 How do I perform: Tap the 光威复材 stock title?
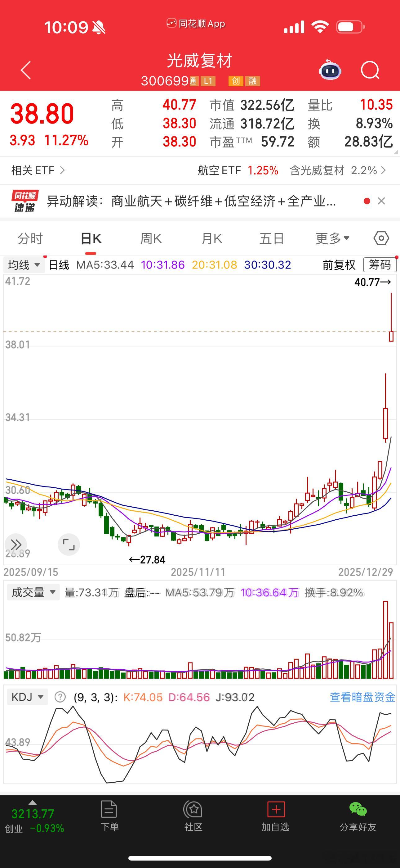coord(200,61)
